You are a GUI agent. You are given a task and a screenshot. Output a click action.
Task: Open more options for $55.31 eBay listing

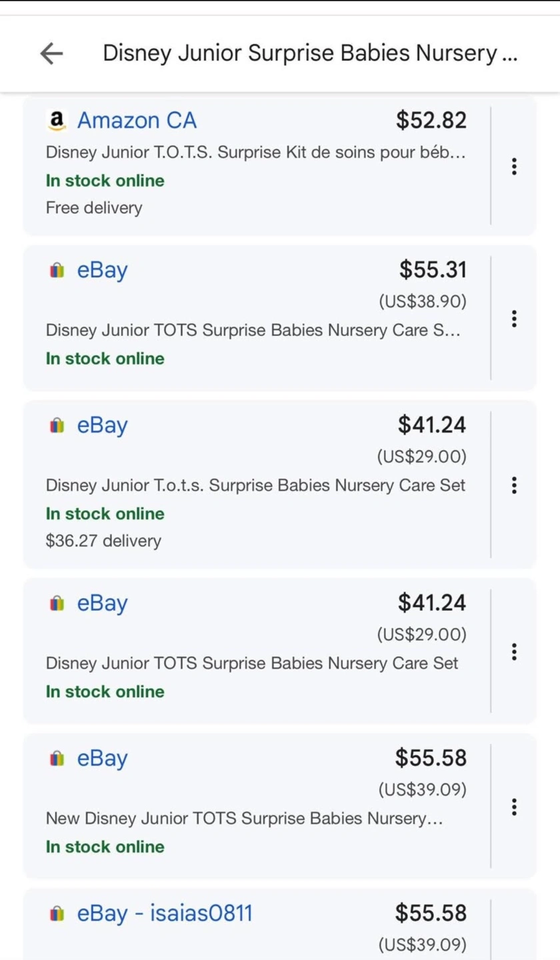point(514,319)
